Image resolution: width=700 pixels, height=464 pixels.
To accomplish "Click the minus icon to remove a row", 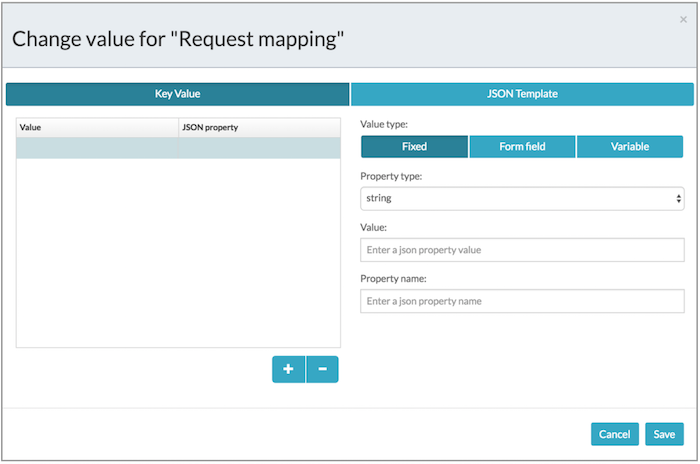I will pos(322,369).
